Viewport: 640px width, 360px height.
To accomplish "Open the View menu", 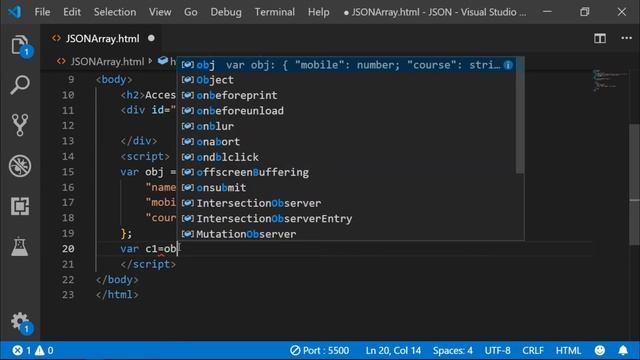I will pyautogui.click(x=160, y=12).
